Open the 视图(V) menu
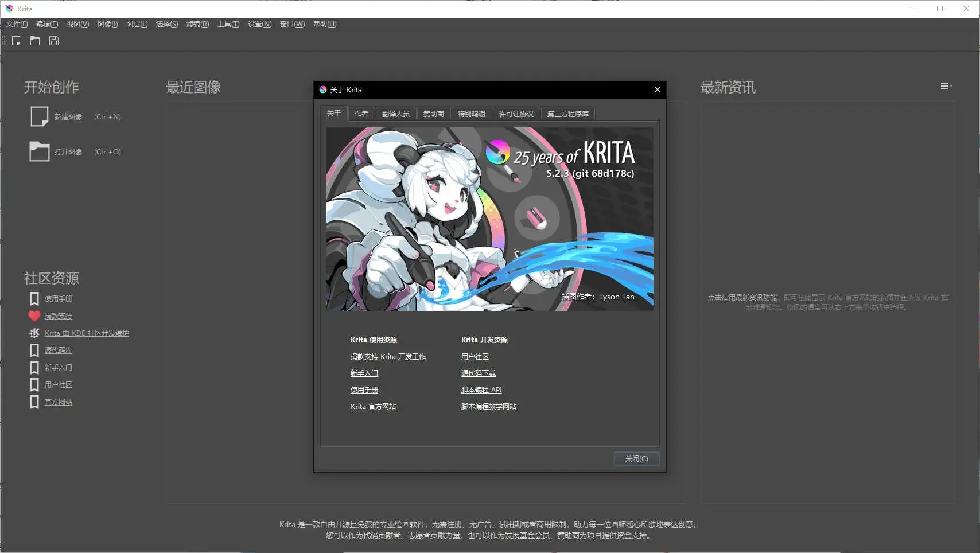The width and height of the screenshot is (980, 553). (77, 24)
